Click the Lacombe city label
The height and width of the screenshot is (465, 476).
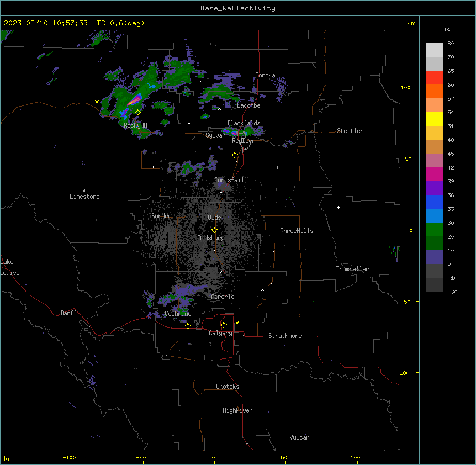(x=248, y=105)
